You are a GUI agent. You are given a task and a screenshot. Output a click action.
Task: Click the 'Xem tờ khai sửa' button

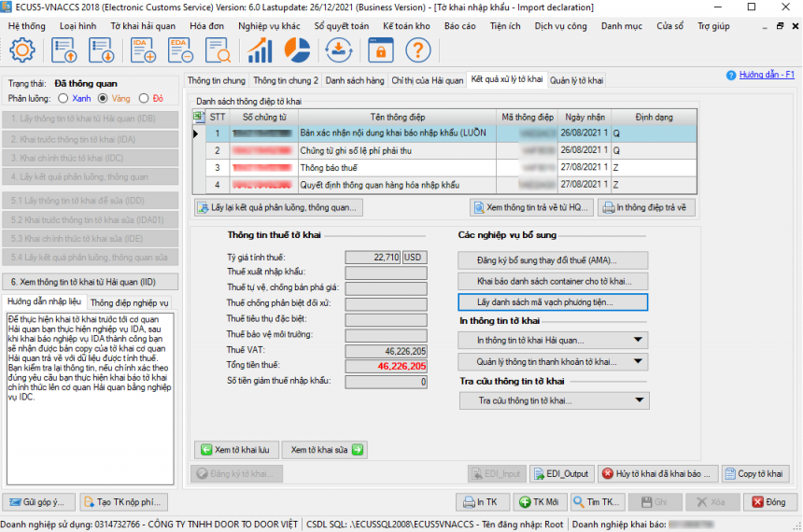pos(325,450)
